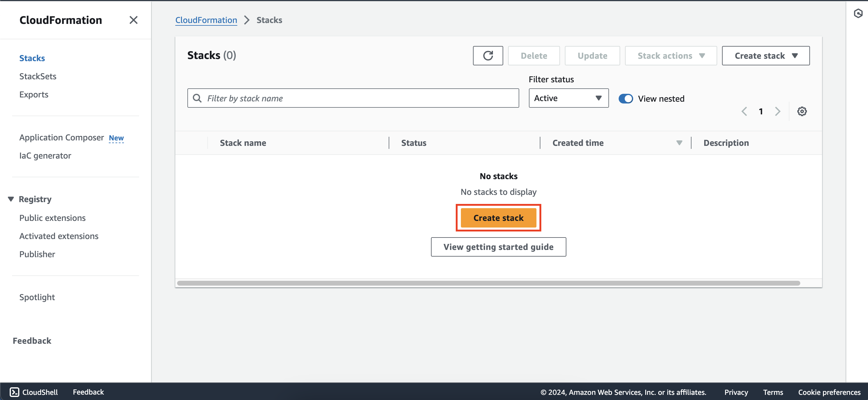
Task: Collapse the Registry section
Action: (11, 199)
